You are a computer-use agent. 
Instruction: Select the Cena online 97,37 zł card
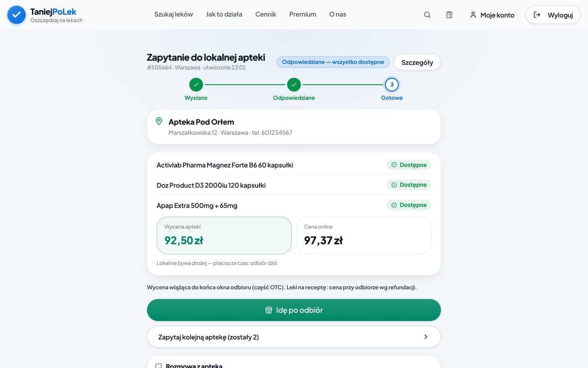point(364,236)
